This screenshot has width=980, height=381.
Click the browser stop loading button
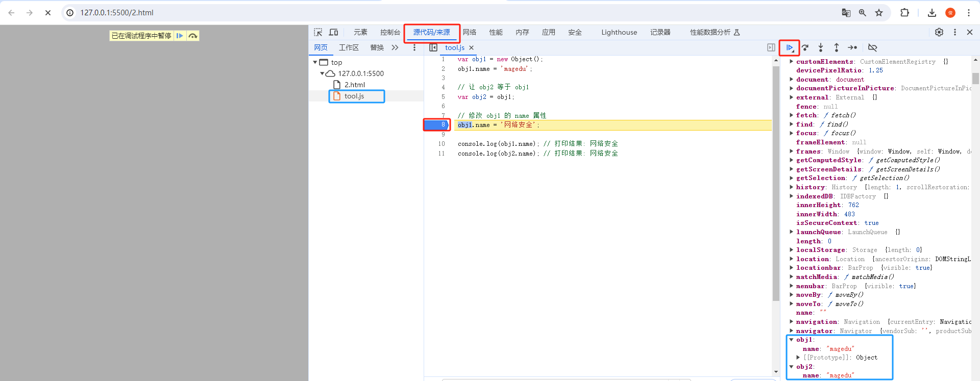pos(48,13)
